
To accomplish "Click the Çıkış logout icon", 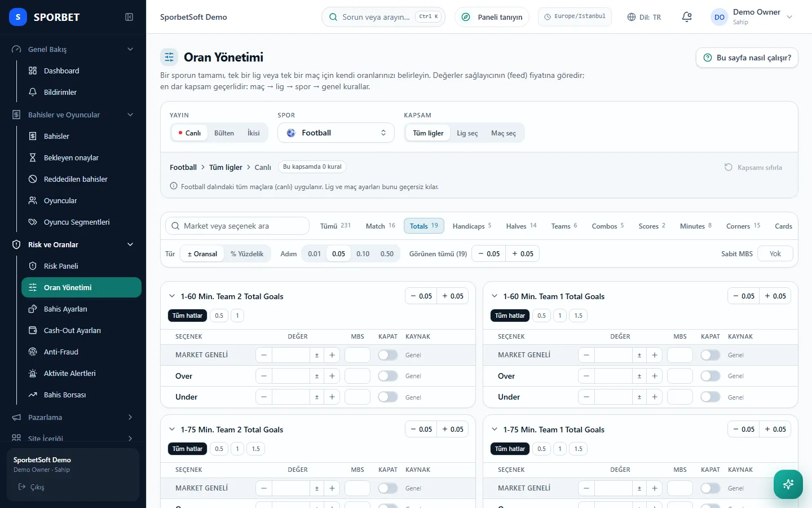I will point(22,487).
